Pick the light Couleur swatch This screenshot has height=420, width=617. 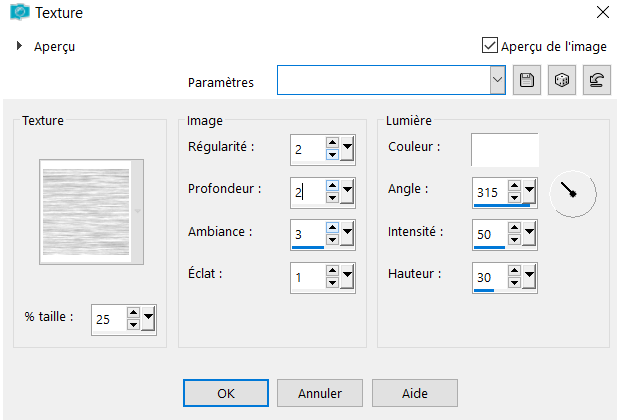tap(505, 149)
